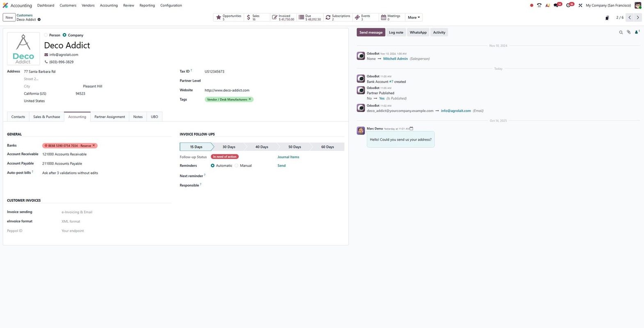Set Reminders to Manual
Image resolution: width=644 pixels, height=328 pixels.
pyautogui.click(x=237, y=166)
